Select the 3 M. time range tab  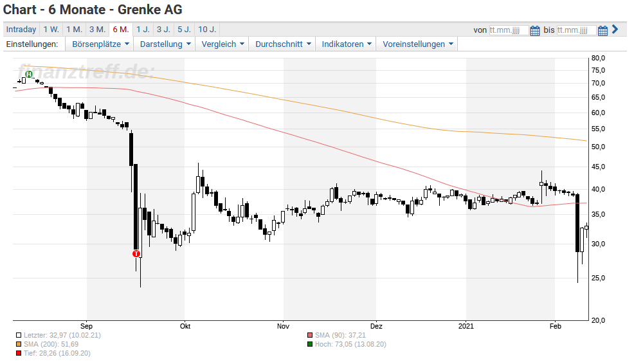click(98, 30)
